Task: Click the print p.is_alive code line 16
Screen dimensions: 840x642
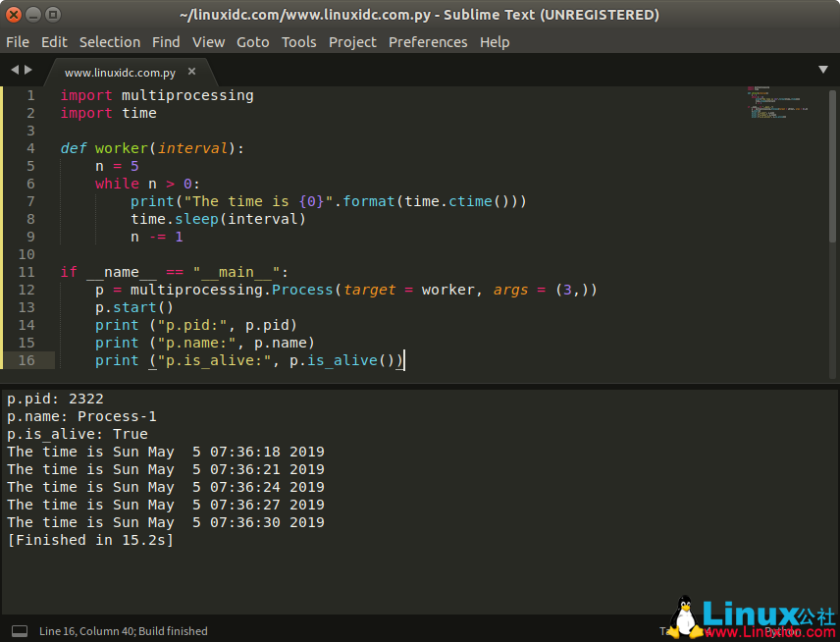Action: (249, 360)
